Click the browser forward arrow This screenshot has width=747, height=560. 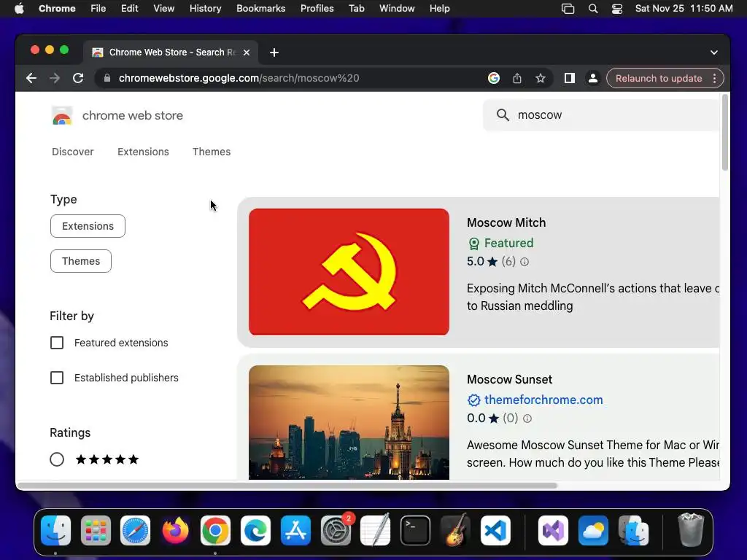pos(55,78)
